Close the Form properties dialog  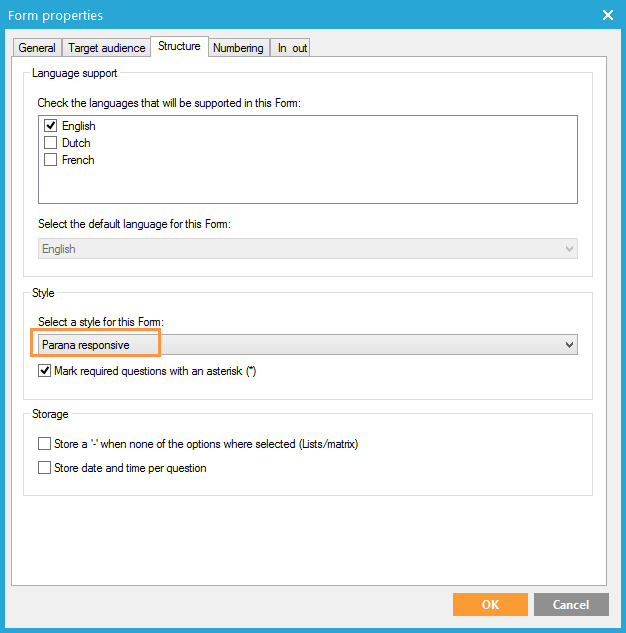point(607,15)
